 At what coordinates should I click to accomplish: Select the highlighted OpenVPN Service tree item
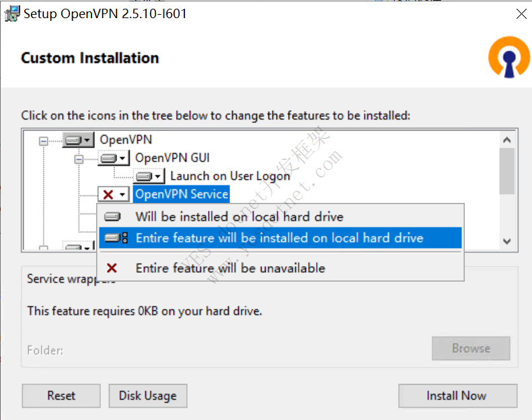(x=182, y=194)
